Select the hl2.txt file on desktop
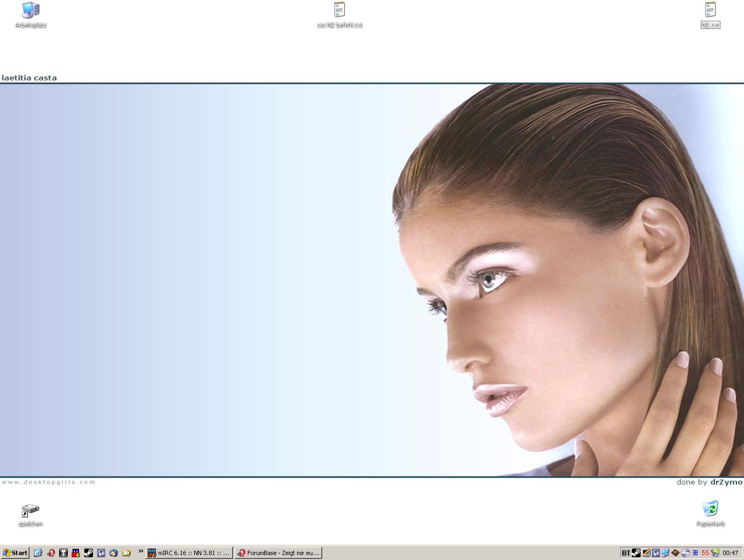Screen dimensions: 744x560 point(710,15)
